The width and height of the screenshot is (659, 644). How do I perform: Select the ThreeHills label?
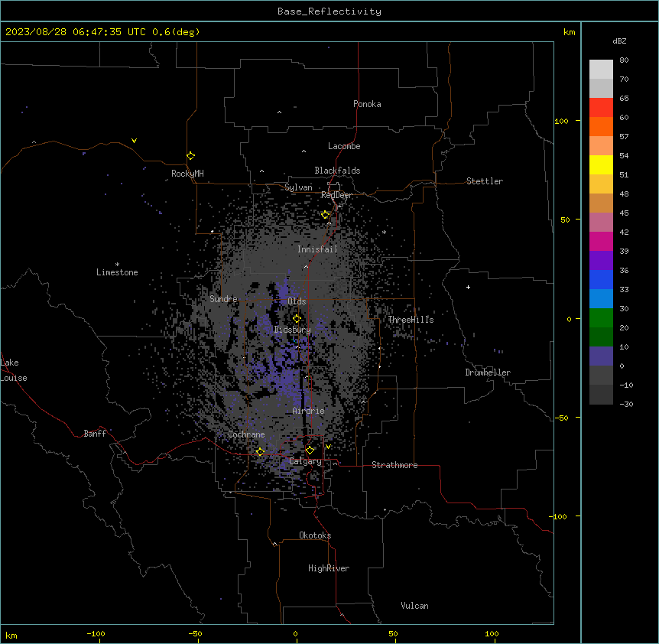(x=411, y=320)
